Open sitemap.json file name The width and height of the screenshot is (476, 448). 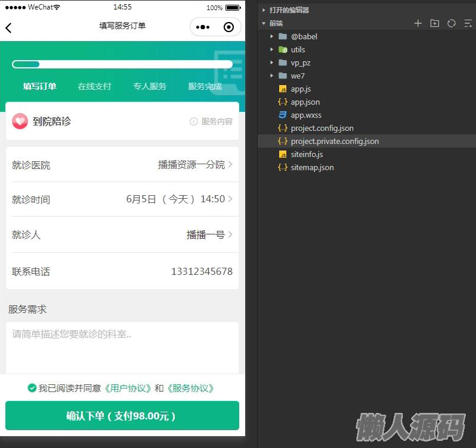312,167
